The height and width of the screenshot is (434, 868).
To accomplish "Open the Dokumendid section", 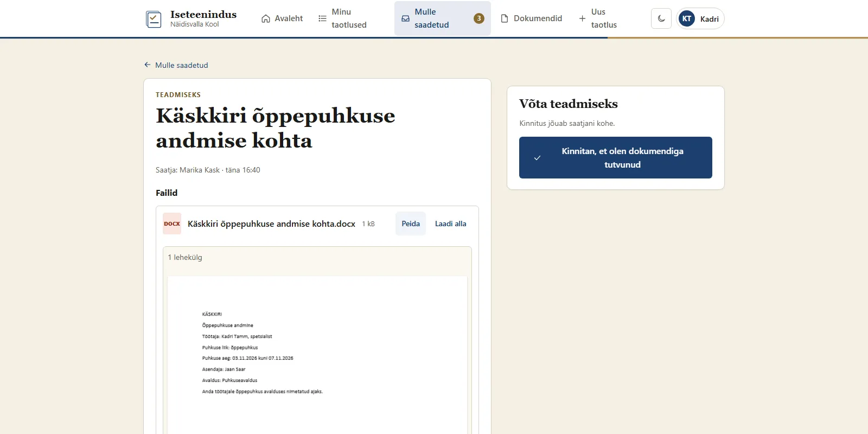I will point(531,18).
